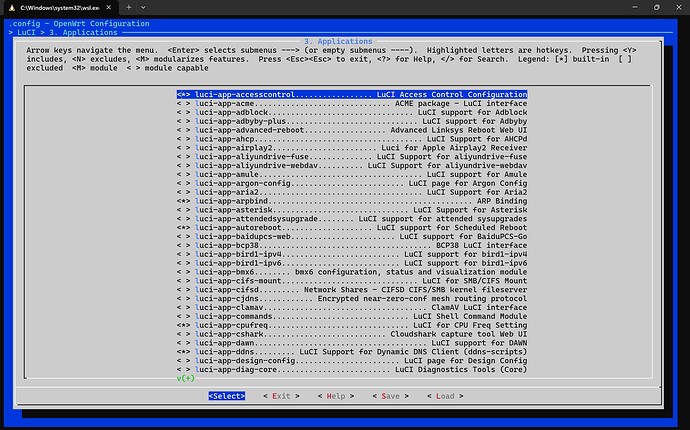This screenshot has width=690, height=430.
Task: Choose the Exit button
Action: [281, 396]
